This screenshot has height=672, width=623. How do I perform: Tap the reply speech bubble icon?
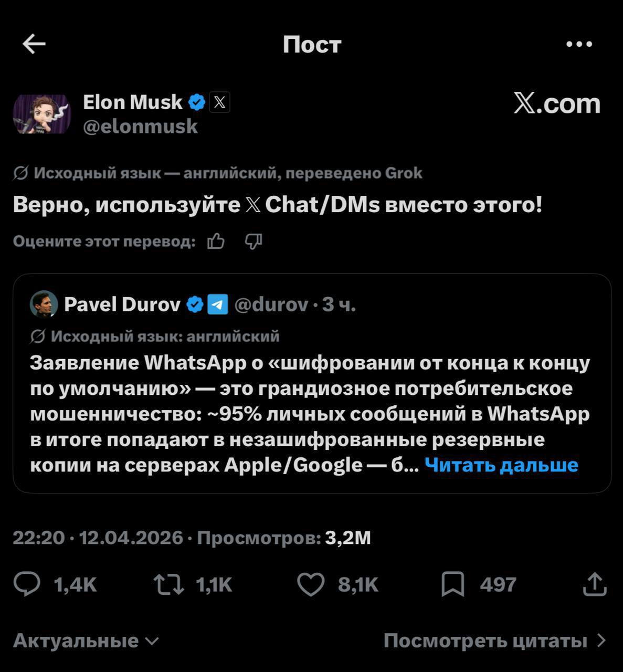point(26,584)
